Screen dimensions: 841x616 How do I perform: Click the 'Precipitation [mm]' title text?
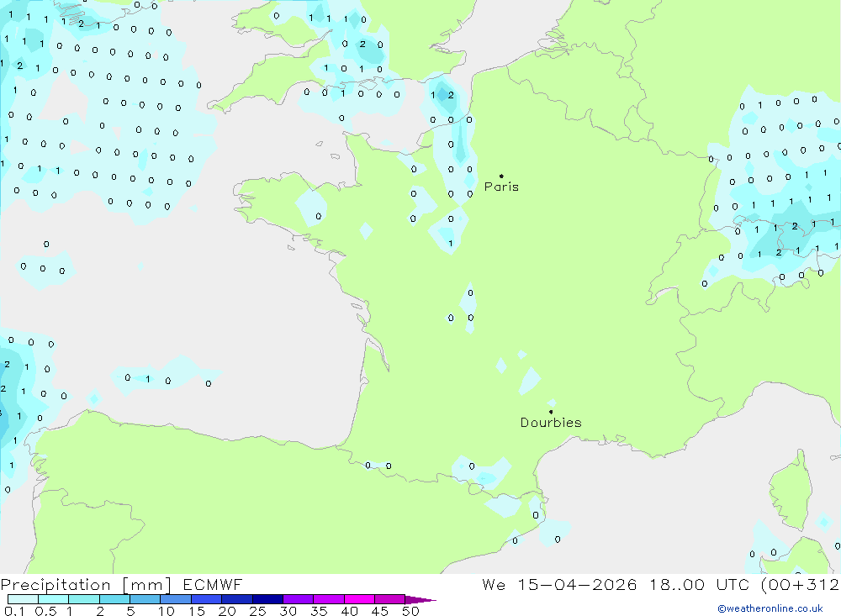tap(86, 584)
